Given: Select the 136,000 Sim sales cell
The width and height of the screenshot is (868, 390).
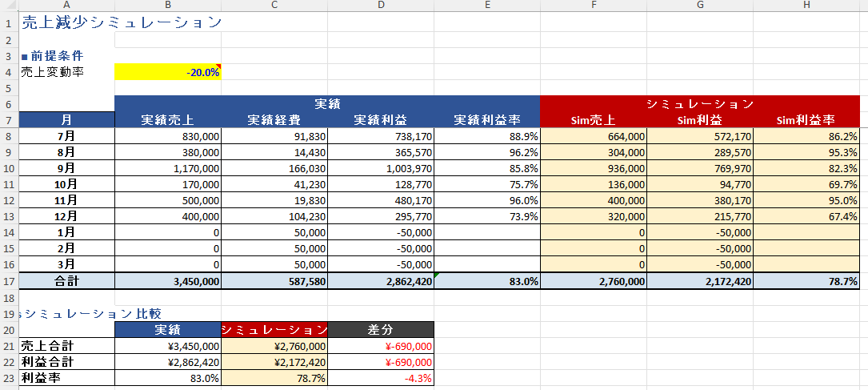Looking at the screenshot, I should pyautogui.click(x=594, y=184).
